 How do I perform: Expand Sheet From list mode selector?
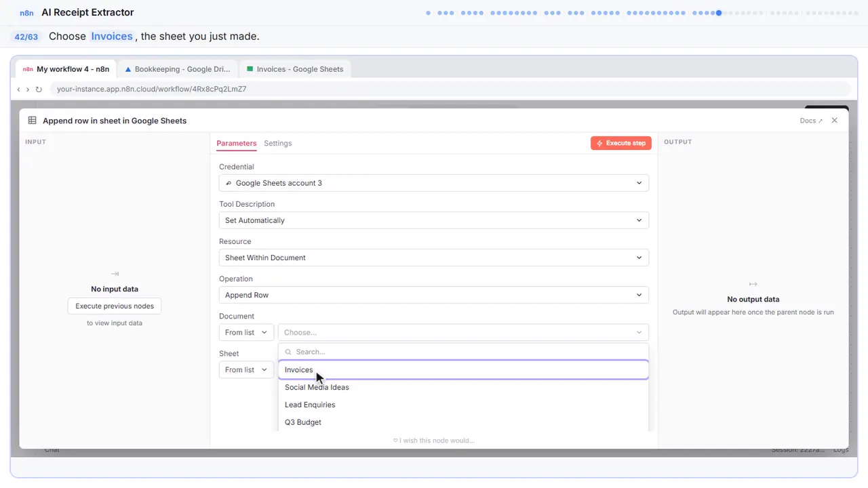point(246,369)
